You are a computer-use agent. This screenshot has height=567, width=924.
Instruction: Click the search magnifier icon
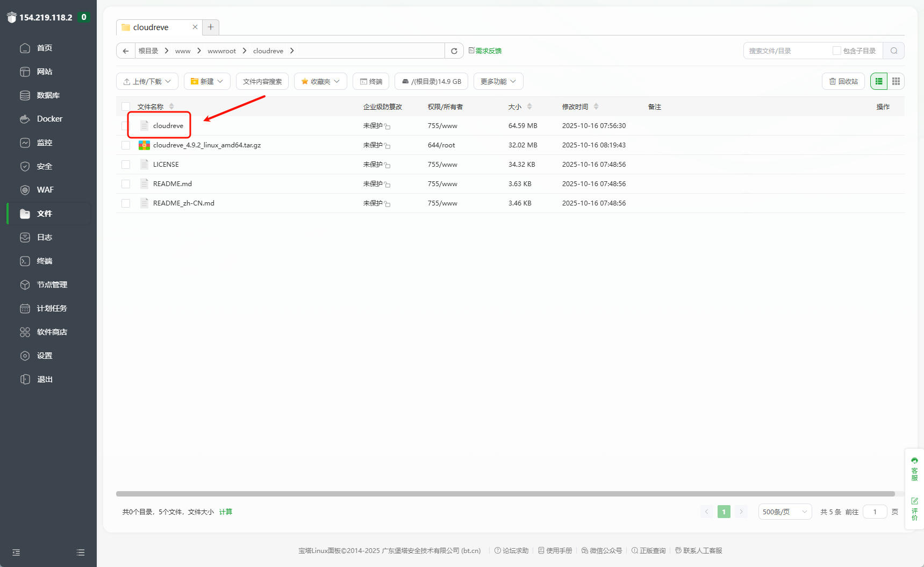(894, 51)
